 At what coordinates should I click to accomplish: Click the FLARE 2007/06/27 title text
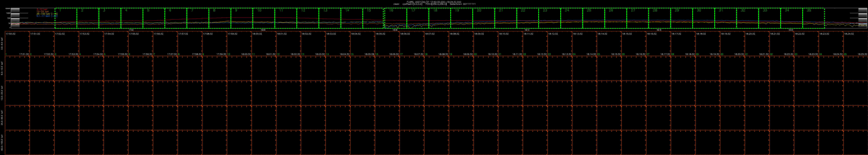pyautogui.click(x=434, y=2)
